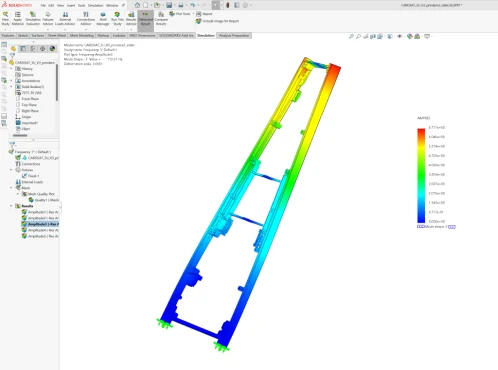Image resolution: width=498 pixels, height=370 pixels.
Task: Click the Print icon
Action: pyautogui.click(x=181, y=5)
